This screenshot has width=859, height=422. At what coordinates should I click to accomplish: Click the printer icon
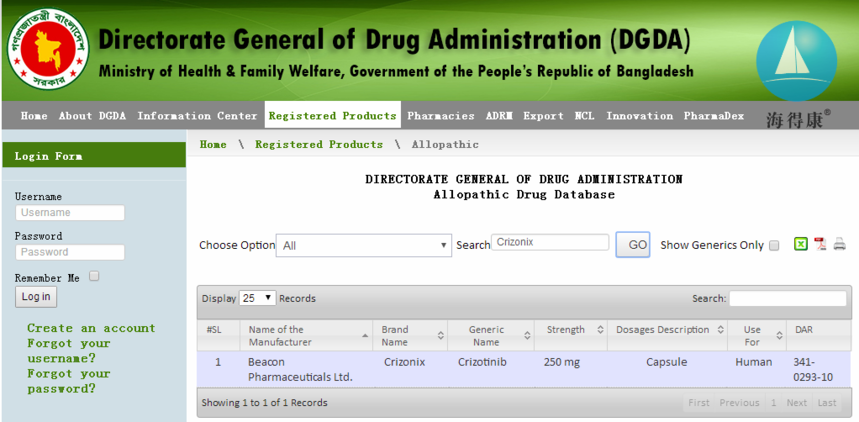point(839,244)
